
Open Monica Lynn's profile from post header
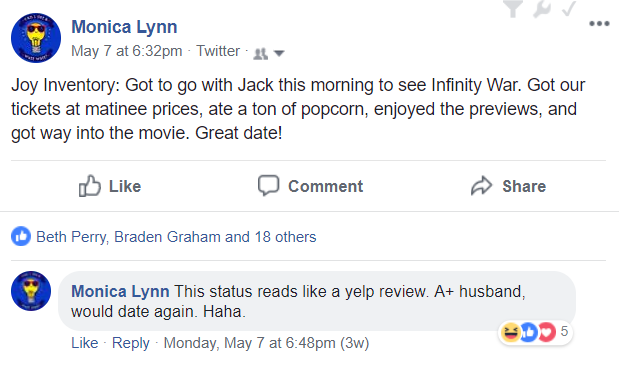pos(124,27)
